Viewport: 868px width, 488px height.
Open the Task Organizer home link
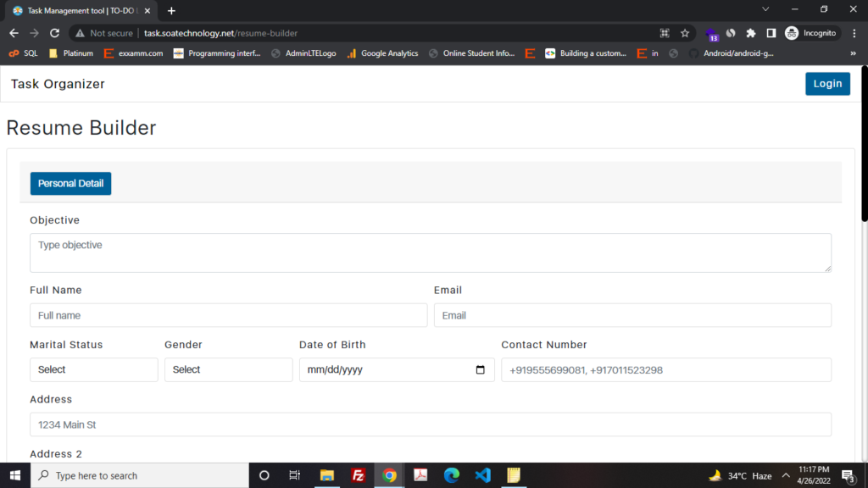[x=58, y=84]
